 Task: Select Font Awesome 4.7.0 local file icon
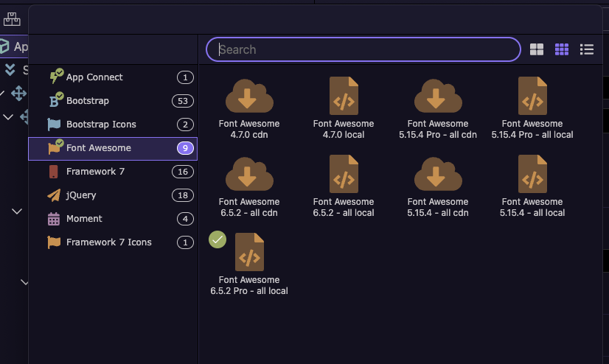point(344,96)
